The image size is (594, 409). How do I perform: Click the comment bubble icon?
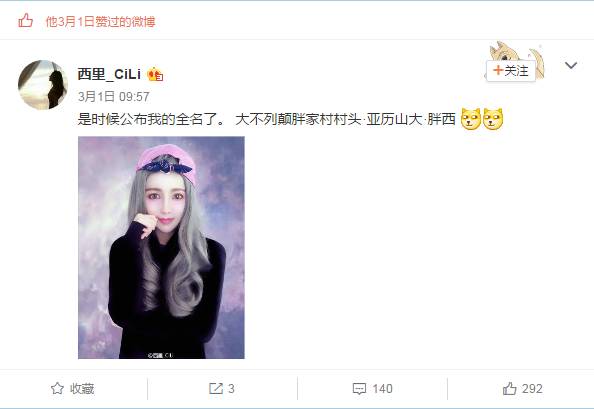tap(359, 389)
